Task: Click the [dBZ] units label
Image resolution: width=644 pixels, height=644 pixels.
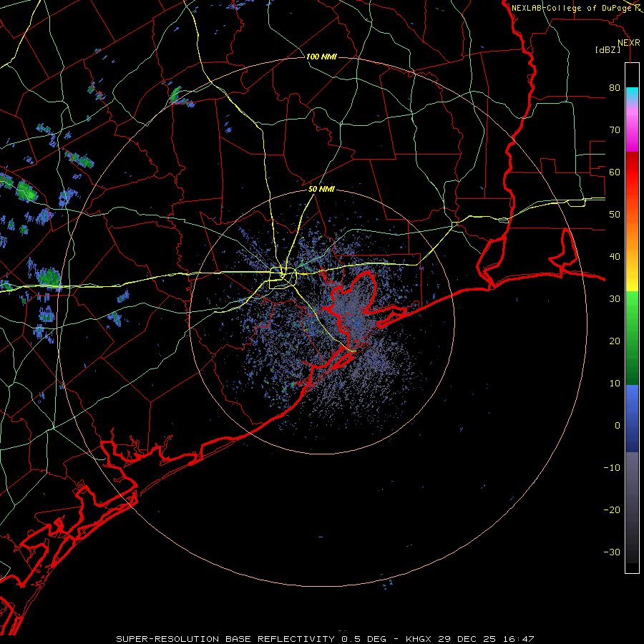Action: [608, 49]
